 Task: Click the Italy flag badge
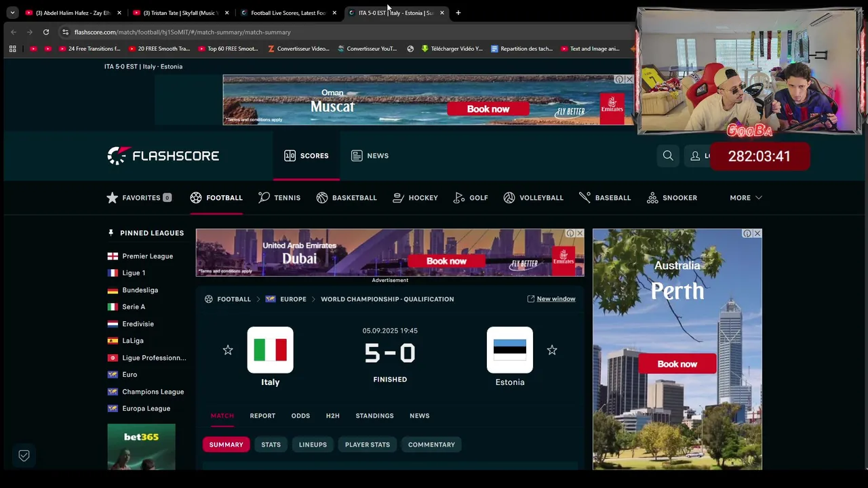tap(271, 350)
